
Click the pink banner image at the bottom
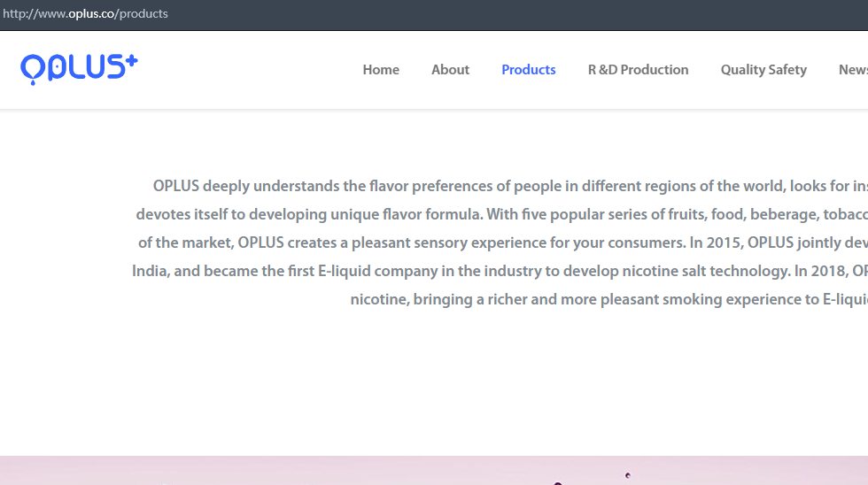click(x=434, y=471)
